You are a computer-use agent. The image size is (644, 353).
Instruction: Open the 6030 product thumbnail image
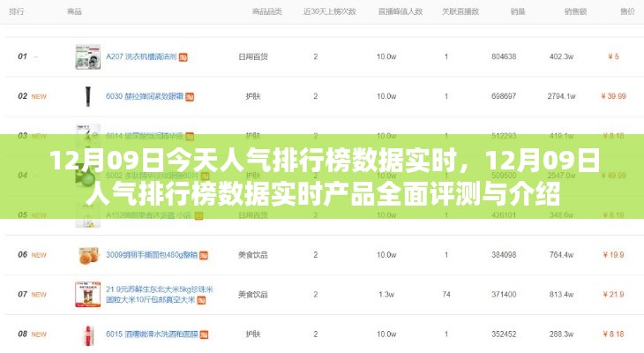pos(88,96)
